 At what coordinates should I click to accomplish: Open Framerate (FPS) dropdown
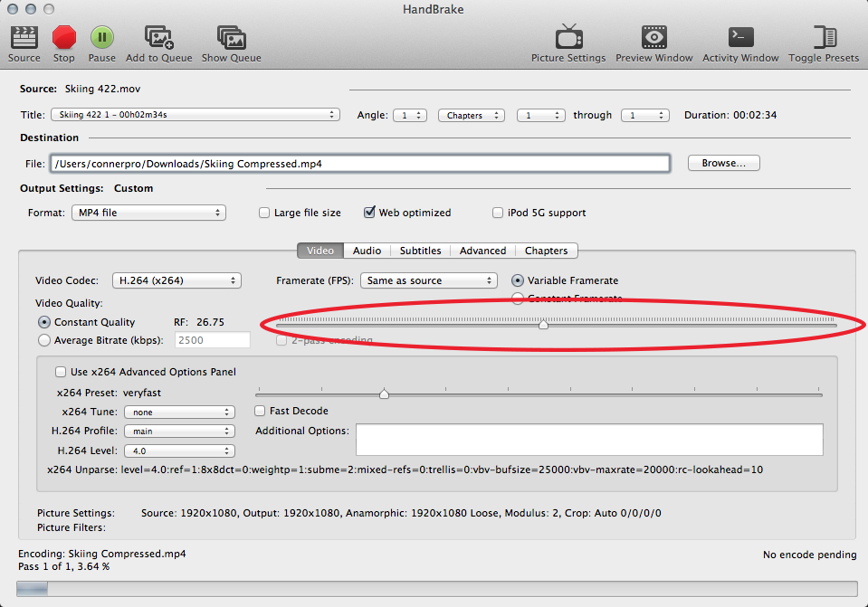coord(428,280)
